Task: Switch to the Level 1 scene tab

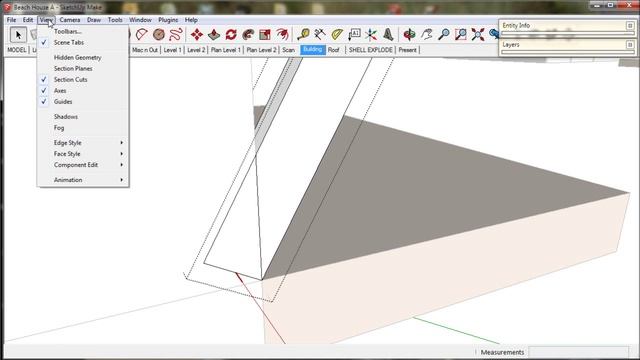Action: pyautogui.click(x=172, y=50)
